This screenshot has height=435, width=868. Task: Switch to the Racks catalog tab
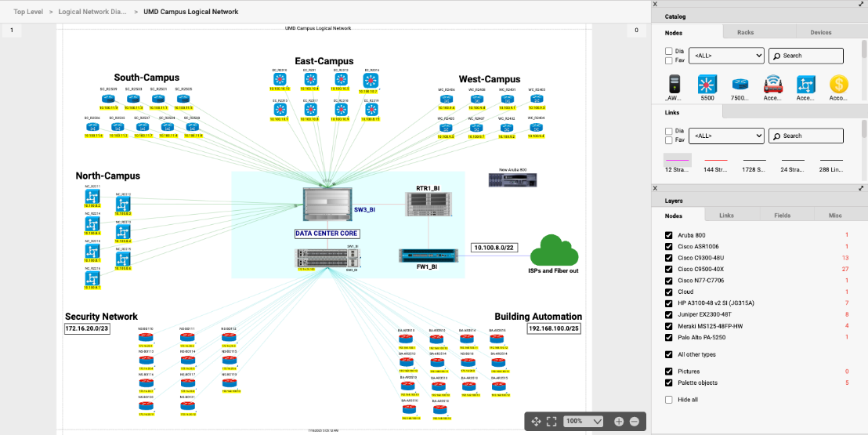(x=745, y=33)
